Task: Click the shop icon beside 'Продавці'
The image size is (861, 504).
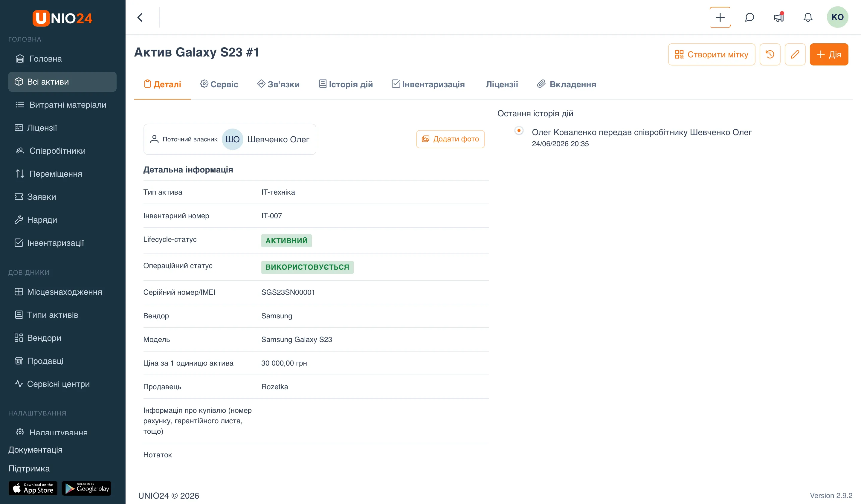Action: pyautogui.click(x=19, y=361)
